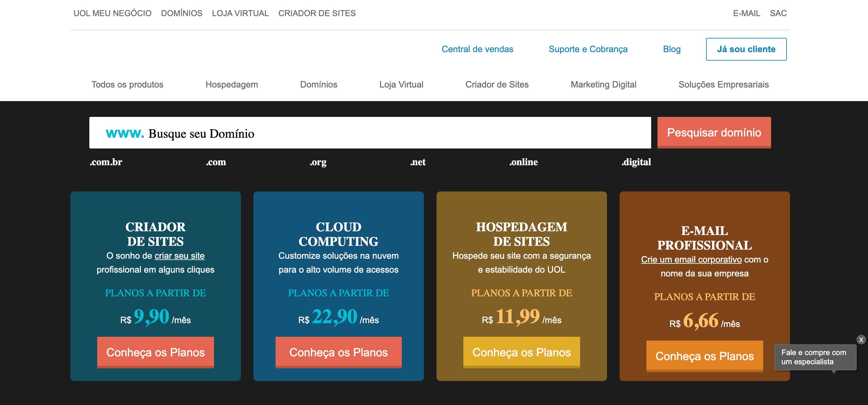Screen dimensions: 868x405
Task: Open DOMÍNIOS in top bar
Action: (181, 13)
